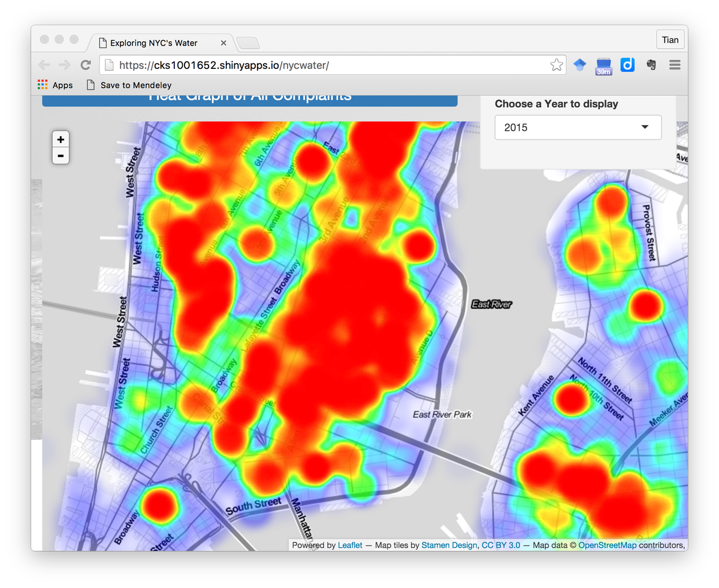This screenshot has width=719, height=588.
Task: Click the Save to Mendeley bookmark
Action: (129, 85)
